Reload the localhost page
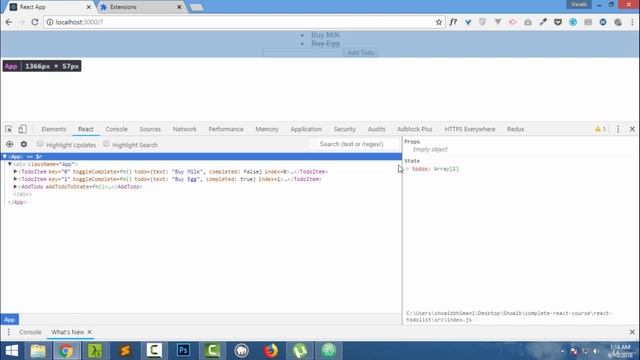The image size is (640, 360). pos(35,22)
